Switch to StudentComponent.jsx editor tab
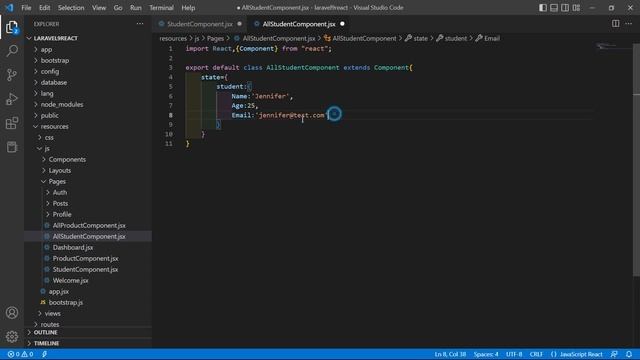This screenshot has height=360, width=640. click(199, 24)
